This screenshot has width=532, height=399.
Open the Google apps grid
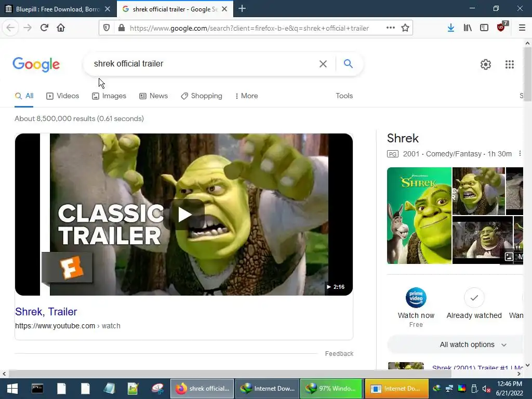[x=510, y=64]
